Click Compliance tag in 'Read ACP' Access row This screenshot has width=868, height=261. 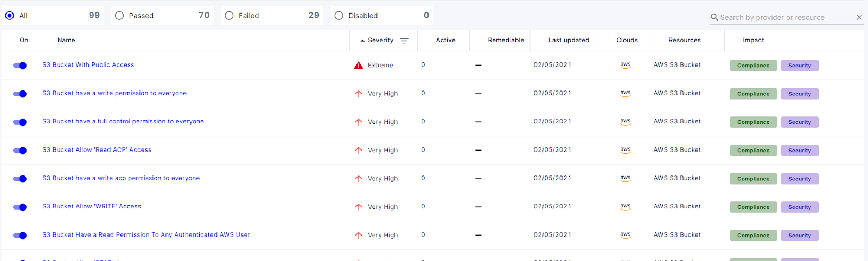[754, 151]
